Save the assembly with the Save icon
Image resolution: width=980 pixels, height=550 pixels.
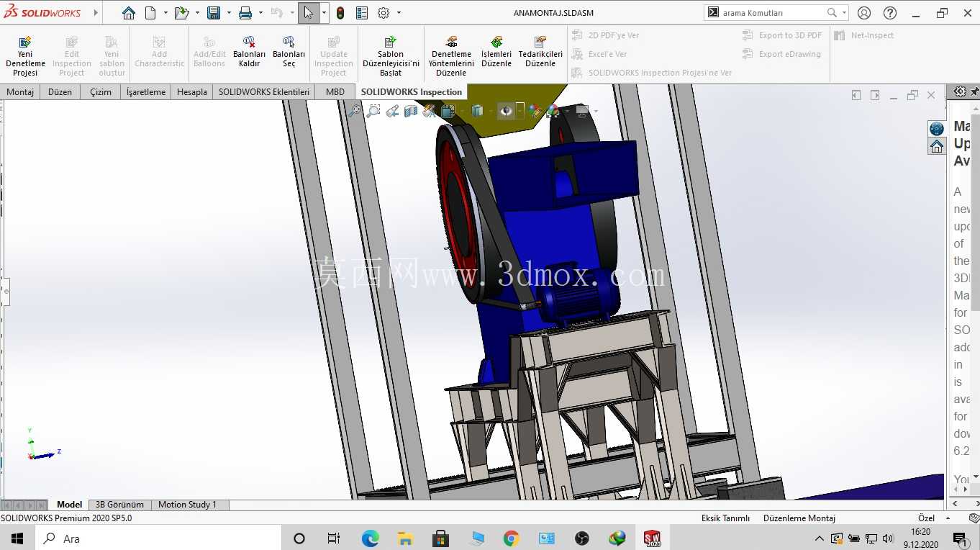coord(214,13)
